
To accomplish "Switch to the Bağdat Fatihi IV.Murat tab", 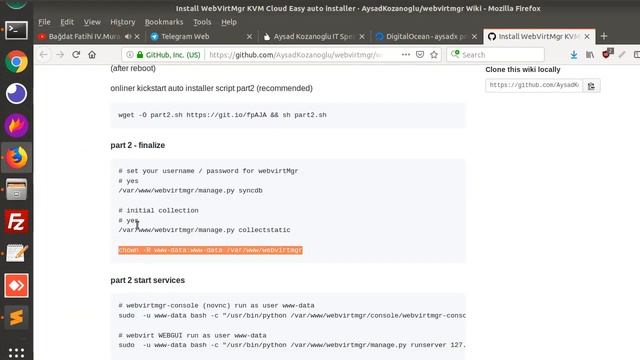I will click(84, 36).
